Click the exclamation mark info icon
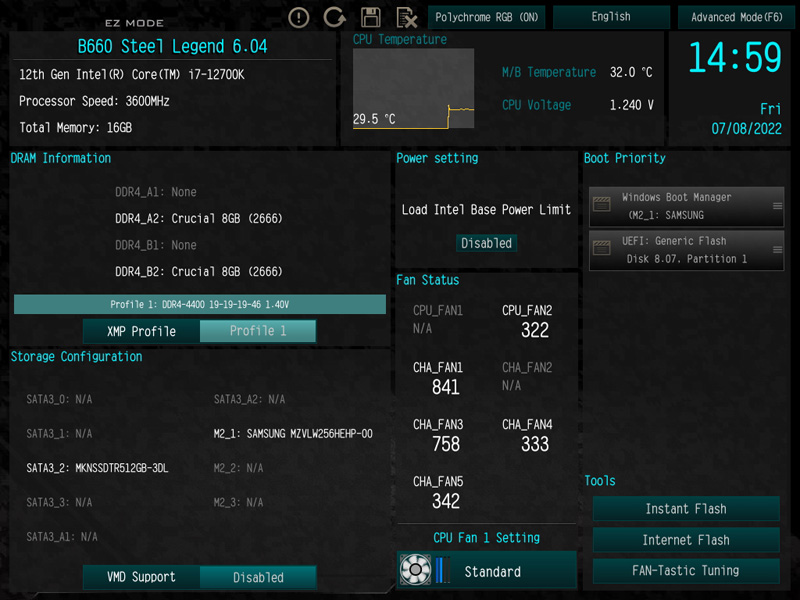The width and height of the screenshot is (800, 600). pos(298,18)
